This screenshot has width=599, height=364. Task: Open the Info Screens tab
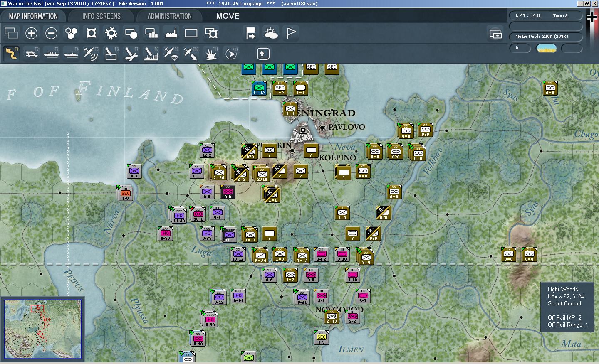(x=101, y=16)
